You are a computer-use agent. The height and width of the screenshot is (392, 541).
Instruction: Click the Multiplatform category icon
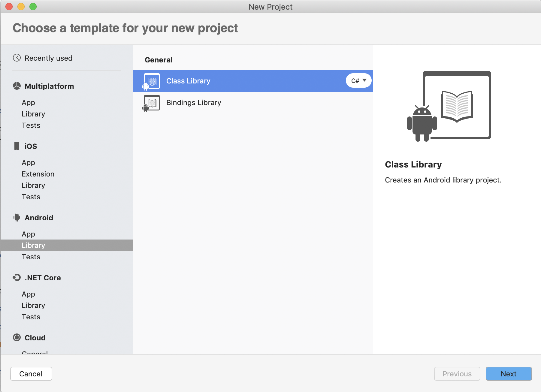pyautogui.click(x=17, y=86)
